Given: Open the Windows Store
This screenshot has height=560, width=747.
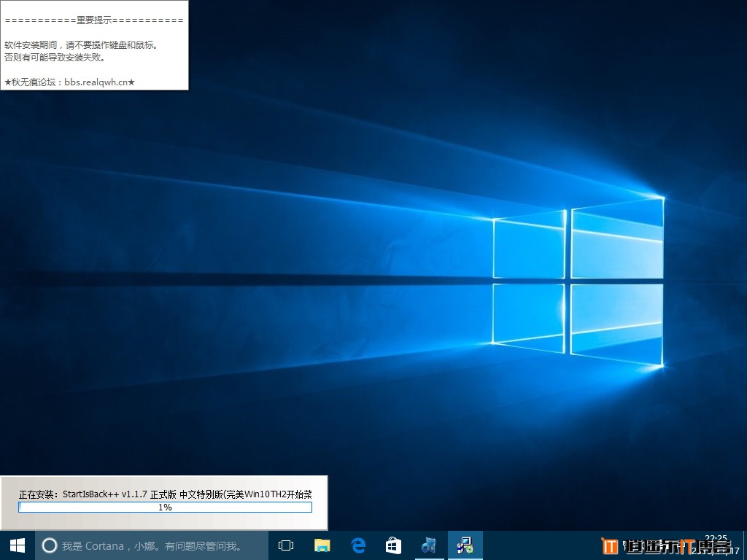Looking at the screenshot, I should pyautogui.click(x=393, y=545).
